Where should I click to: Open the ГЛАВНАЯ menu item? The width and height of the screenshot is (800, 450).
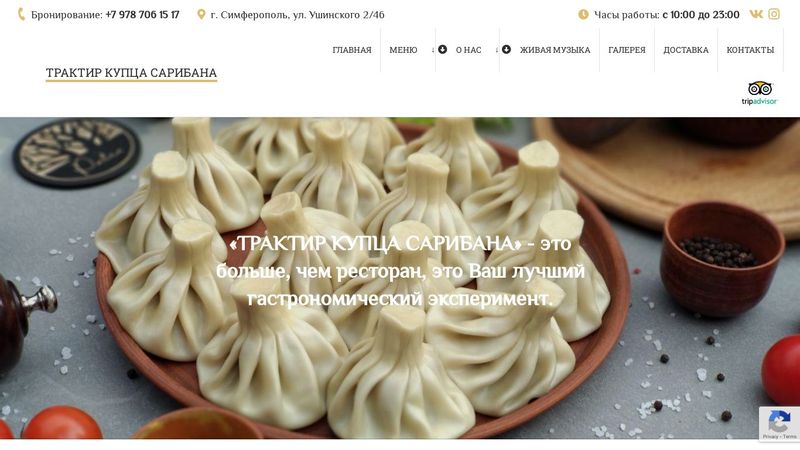pyautogui.click(x=352, y=50)
